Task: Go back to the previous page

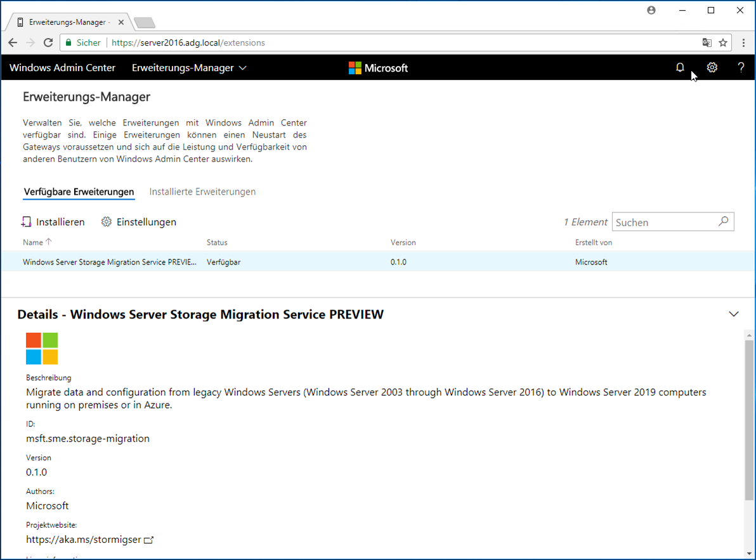Action: point(13,43)
